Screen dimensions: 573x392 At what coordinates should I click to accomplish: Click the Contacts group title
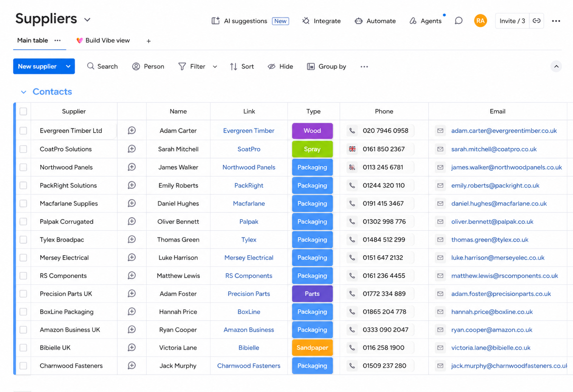[x=52, y=92]
